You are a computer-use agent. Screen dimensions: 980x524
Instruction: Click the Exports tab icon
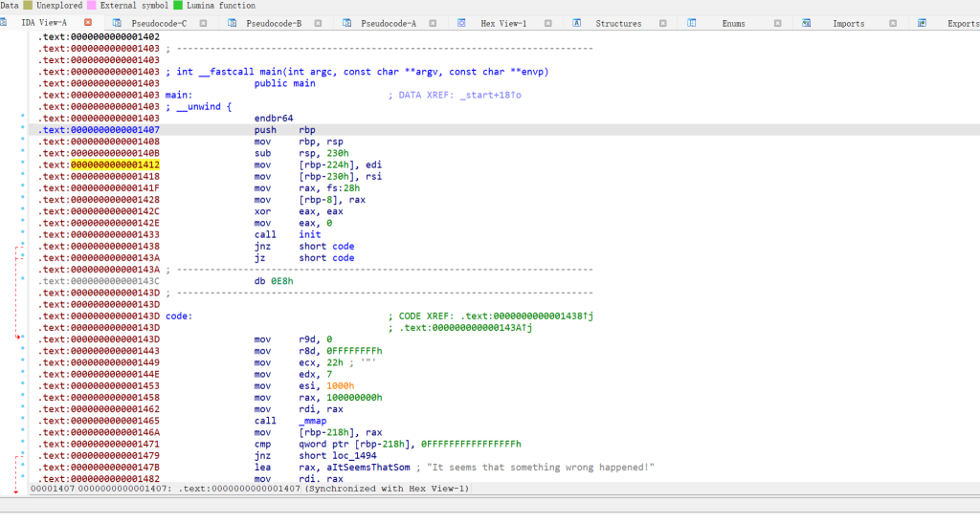coord(922,23)
